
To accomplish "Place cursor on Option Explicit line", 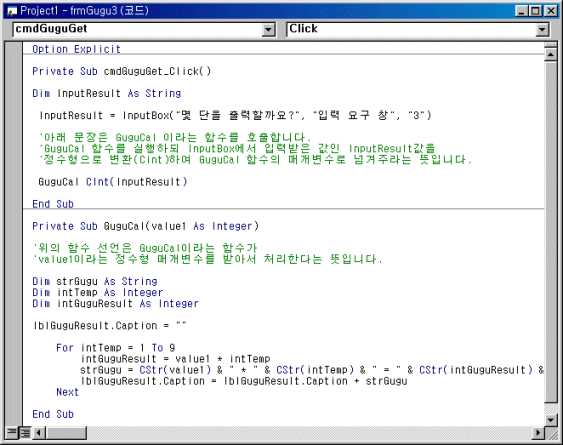I will [x=76, y=49].
